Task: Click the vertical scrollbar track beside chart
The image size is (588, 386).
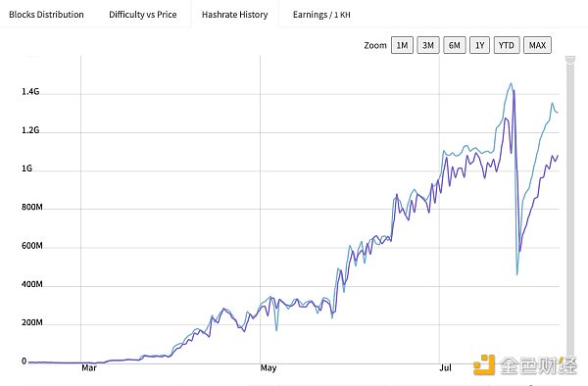Action: pos(570,210)
